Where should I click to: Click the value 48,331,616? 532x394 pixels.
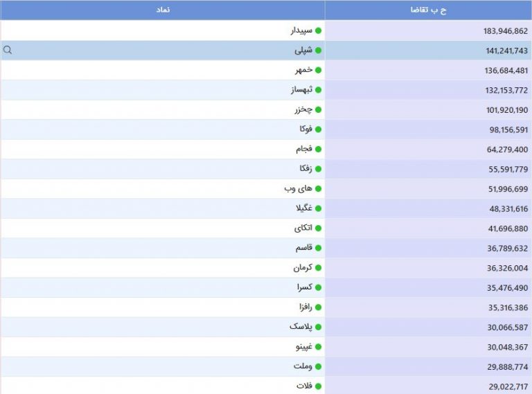(x=508, y=209)
